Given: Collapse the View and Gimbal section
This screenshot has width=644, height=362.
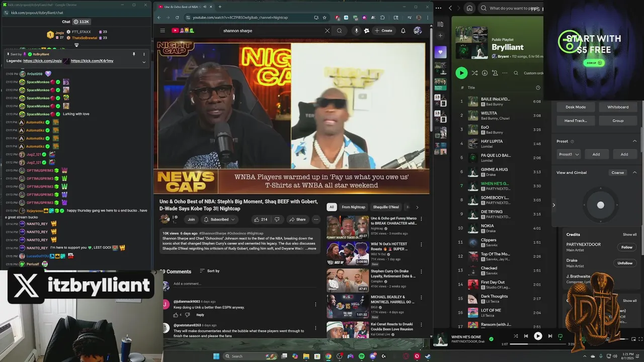Looking at the screenshot, I should click(634, 172).
